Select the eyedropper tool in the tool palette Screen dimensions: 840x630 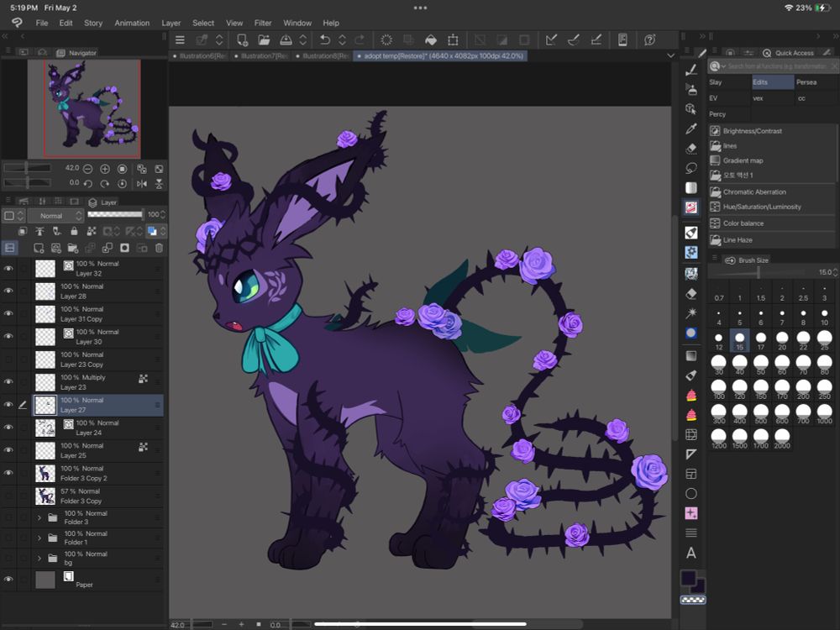pyautogui.click(x=691, y=129)
